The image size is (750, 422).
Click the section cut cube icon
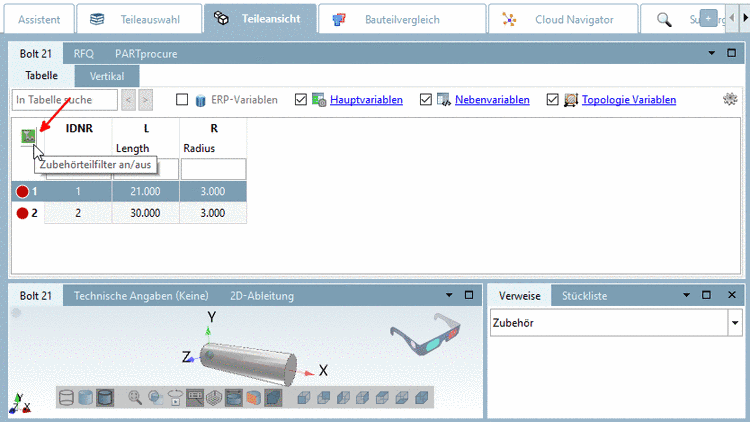click(273, 398)
